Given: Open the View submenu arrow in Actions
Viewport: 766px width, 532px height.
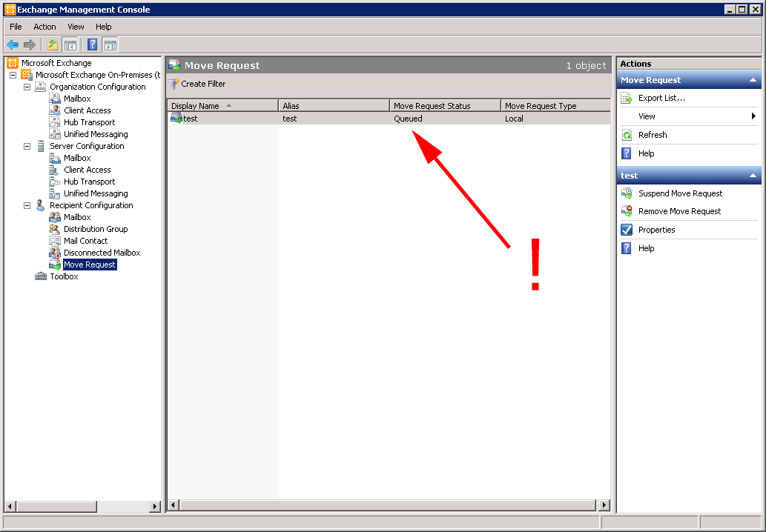Looking at the screenshot, I should click(x=753, y=116).
